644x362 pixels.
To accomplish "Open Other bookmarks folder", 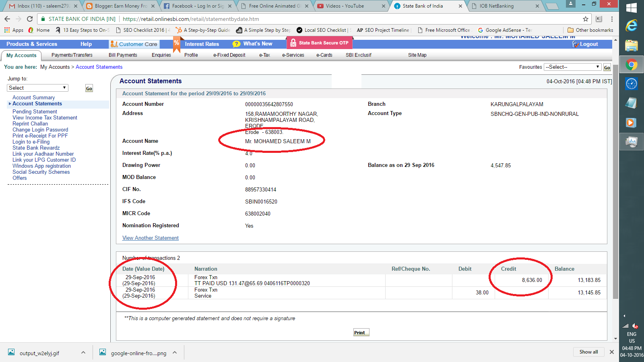I will pyautogui.click(x=590, y=30).
